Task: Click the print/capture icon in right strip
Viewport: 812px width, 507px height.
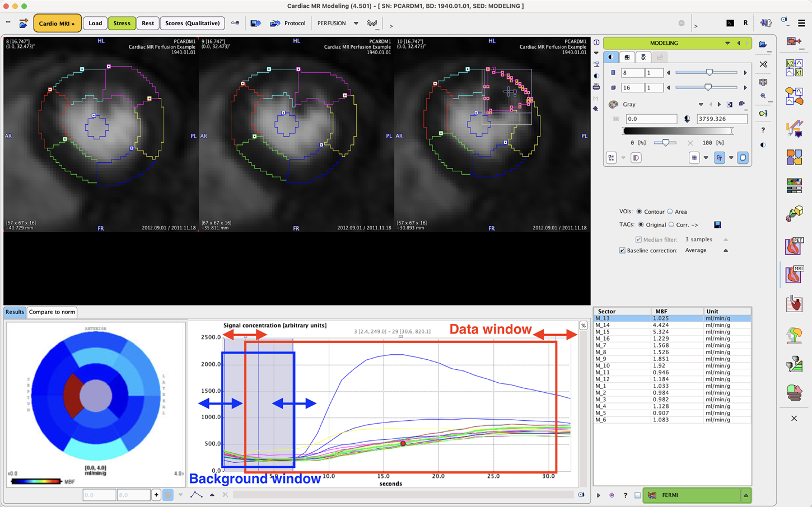Action: 763,82
